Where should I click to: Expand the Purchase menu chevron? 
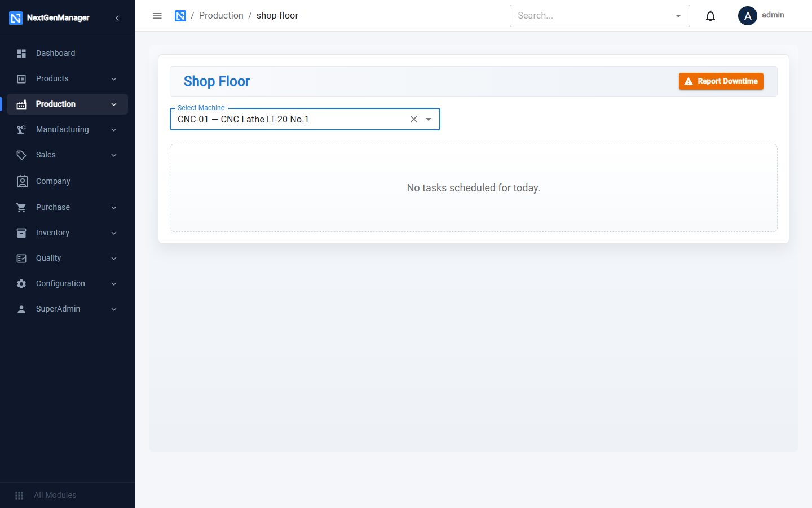tap(114, 207)
